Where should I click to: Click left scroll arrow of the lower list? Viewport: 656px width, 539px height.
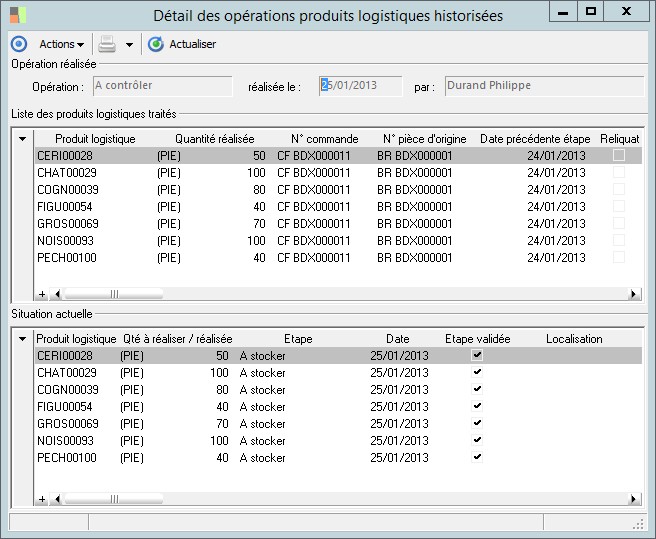point(57,498)
